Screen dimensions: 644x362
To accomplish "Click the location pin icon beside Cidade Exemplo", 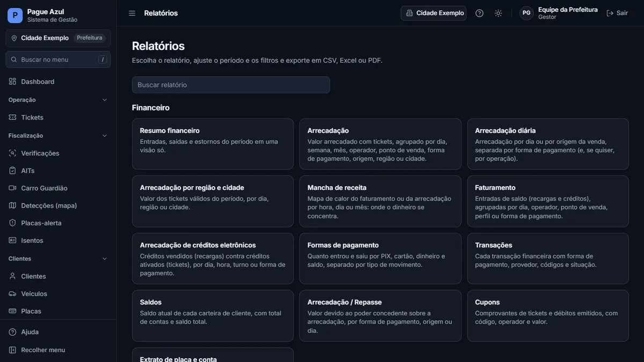I will (14, 38).
